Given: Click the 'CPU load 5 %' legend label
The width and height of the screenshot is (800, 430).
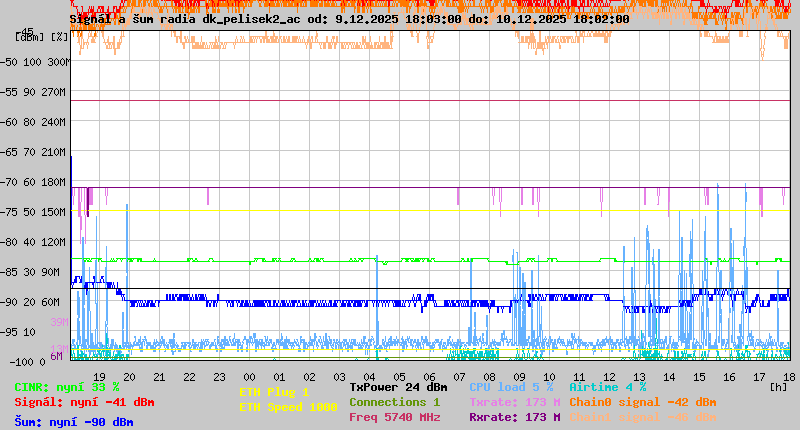Looking at the screenshot, I should [511, 387].
